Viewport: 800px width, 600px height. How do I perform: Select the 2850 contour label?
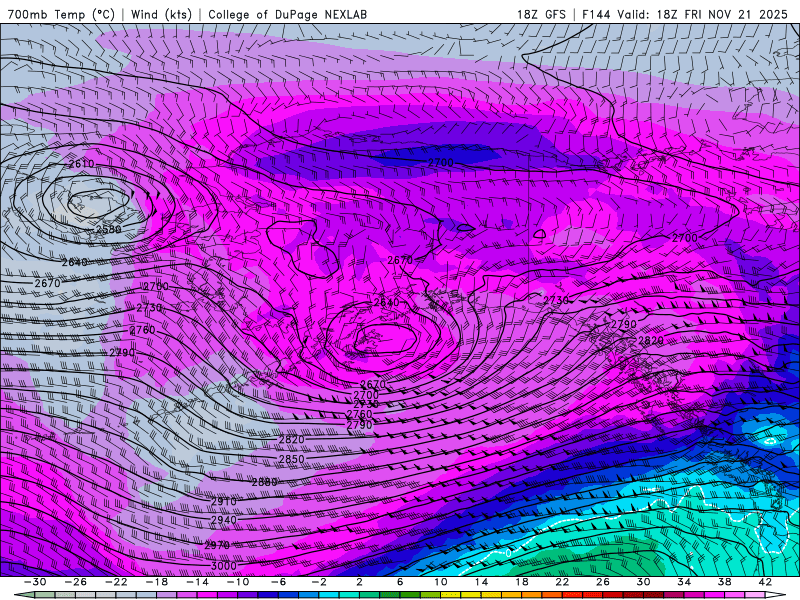pos(291,459)
